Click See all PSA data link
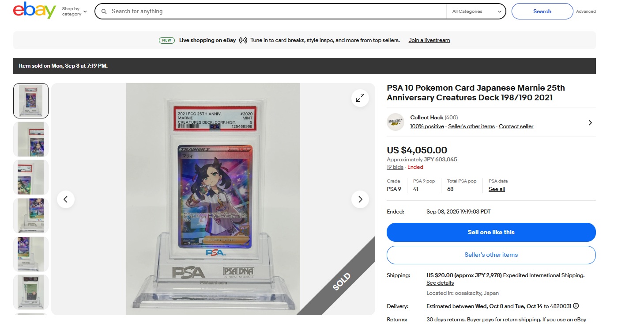The height and width of the screenshot is (324, 644). coord(497,189)
